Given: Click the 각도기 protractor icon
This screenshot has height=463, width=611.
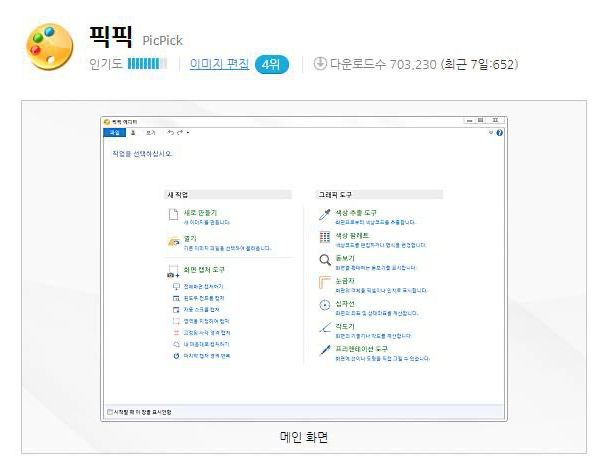Looking at the screenshot, I should pyautogui.click(x=325, y=328).
